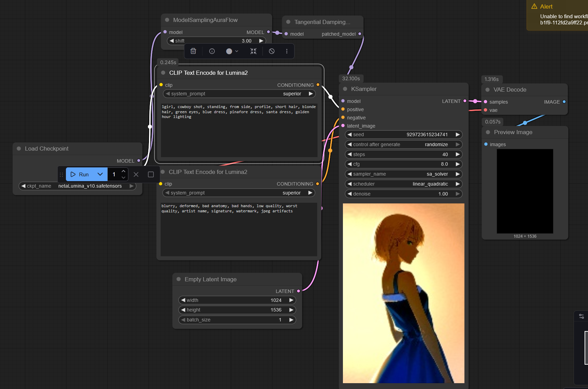Open the scheduler combo in KSampler
Screen dimensions: 588x389
(404, 184)
